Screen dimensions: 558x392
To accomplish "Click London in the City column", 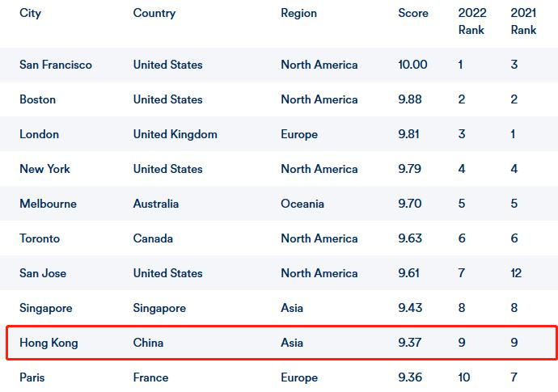I will click(39, 134).
